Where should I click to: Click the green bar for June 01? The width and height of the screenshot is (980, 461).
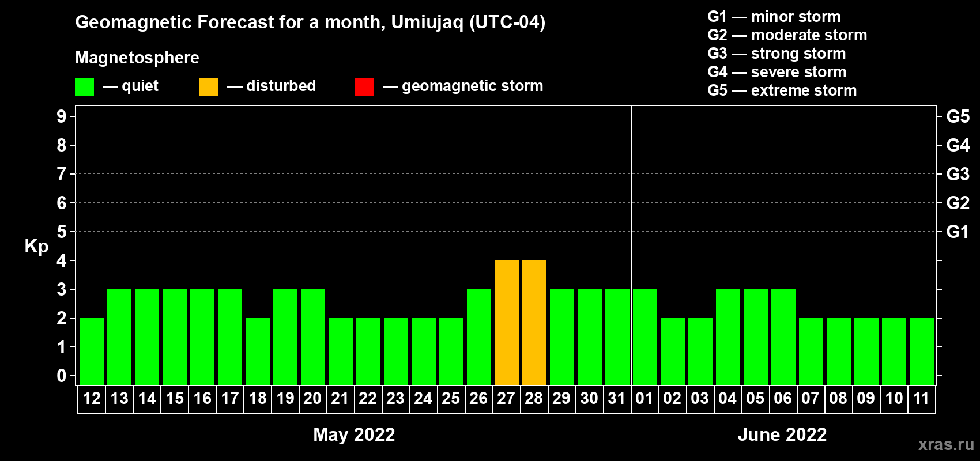point(645,337)
